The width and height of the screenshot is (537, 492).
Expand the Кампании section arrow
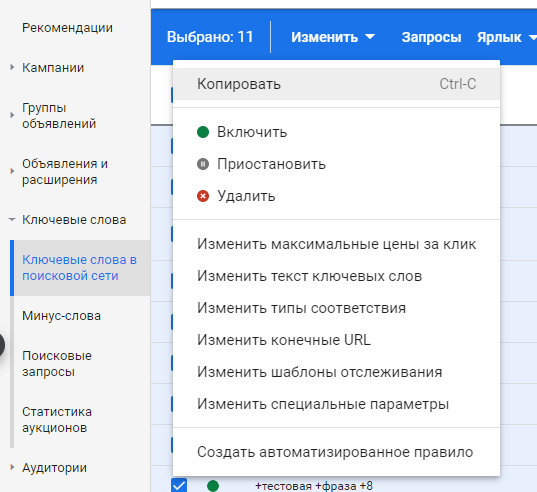(12, 67)
